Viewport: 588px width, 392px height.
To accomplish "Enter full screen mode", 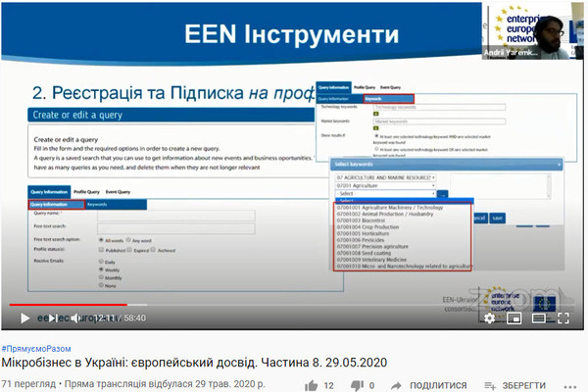I will point(563,318).
